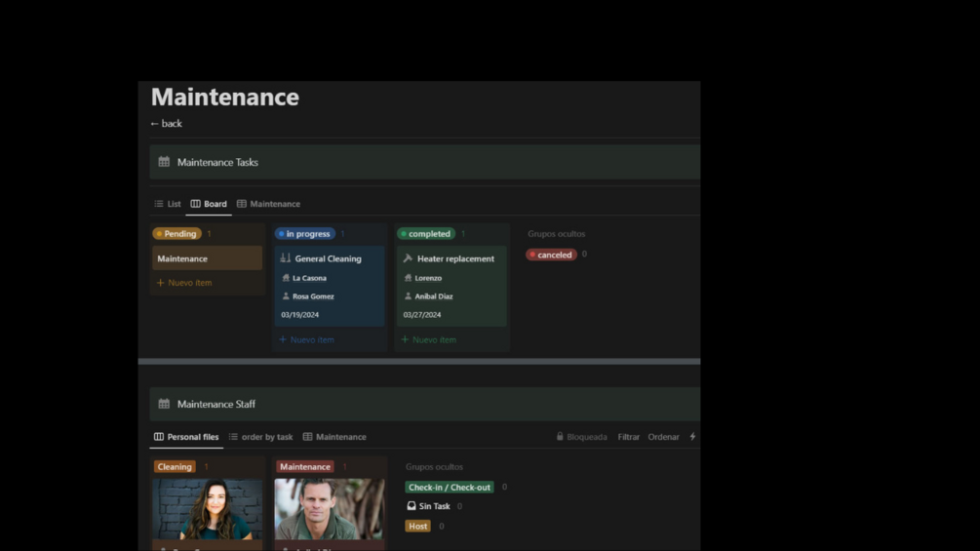Click the Lorenzo property text
Image resolution: width=980 pixels, height=551 pixels.
click(428, 278)
